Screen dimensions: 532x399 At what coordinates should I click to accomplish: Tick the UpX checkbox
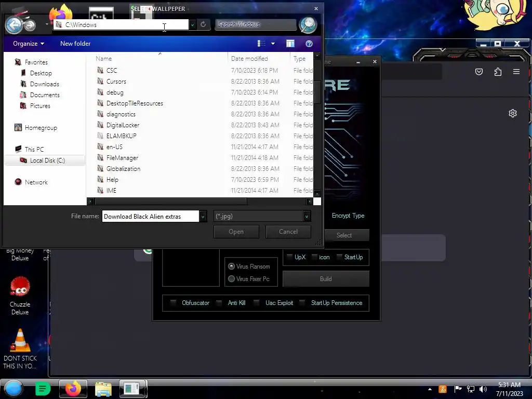290,257
